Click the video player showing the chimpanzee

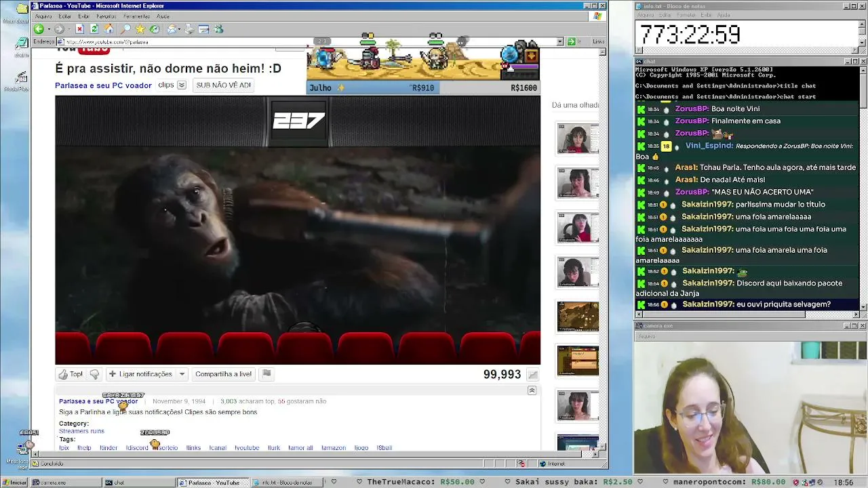coord(298,230)
